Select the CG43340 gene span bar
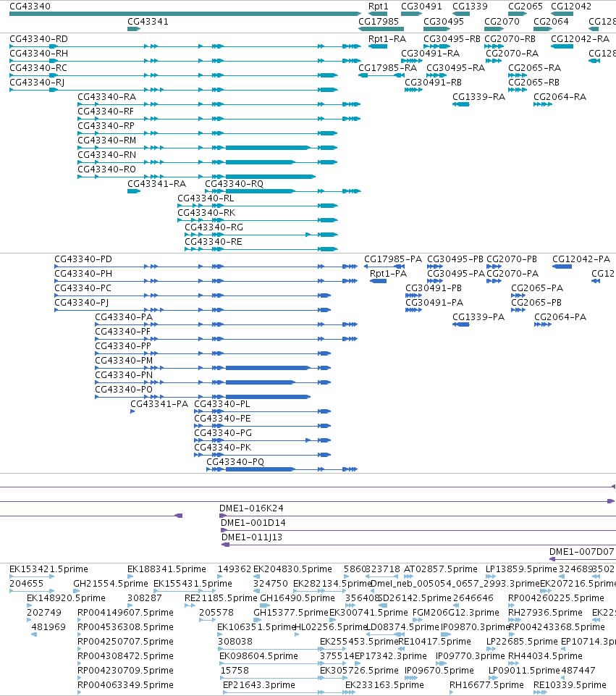The width and height of the screenshot is (616, 696). 185,14
